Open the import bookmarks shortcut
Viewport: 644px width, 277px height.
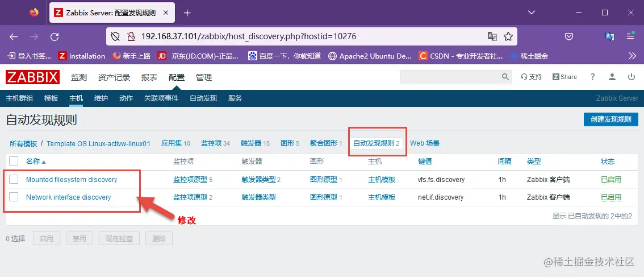(30, 56)
